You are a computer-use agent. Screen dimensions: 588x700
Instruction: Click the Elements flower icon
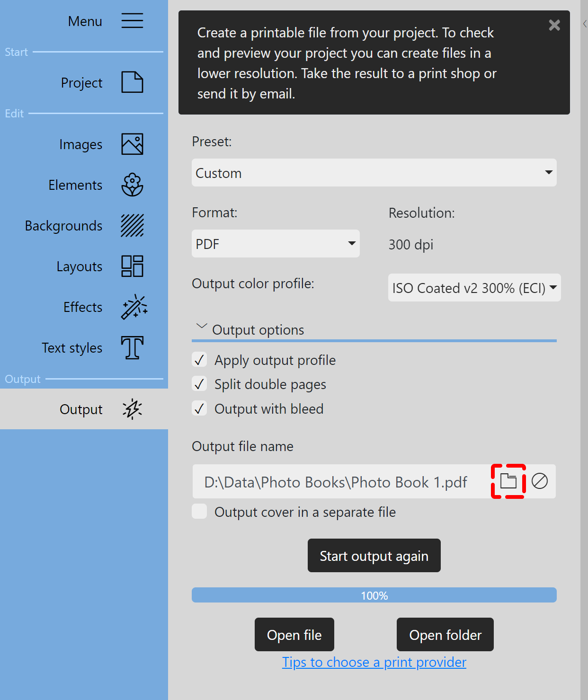coord(132,185)
